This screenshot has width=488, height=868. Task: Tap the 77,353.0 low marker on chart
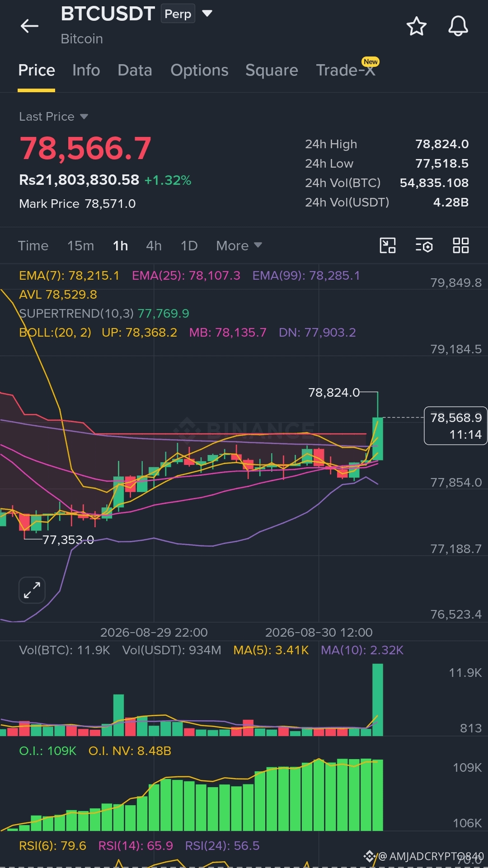[68, 540]
